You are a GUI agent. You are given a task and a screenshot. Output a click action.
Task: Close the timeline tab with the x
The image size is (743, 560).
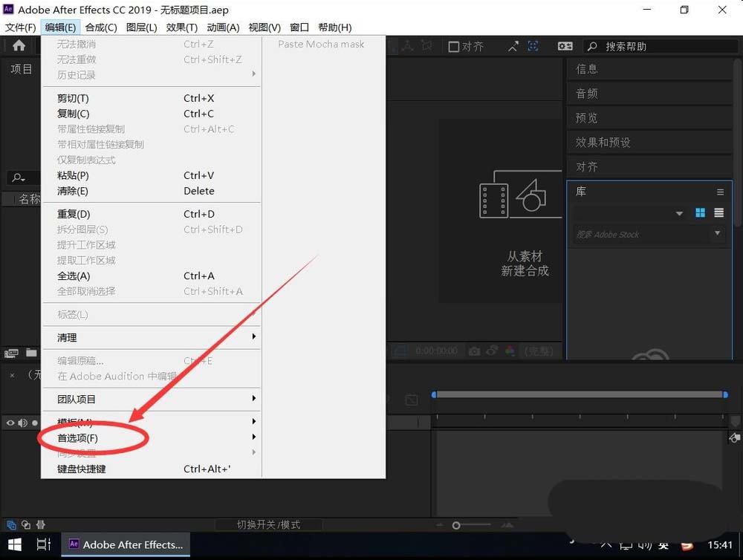[x=13, y=375]
